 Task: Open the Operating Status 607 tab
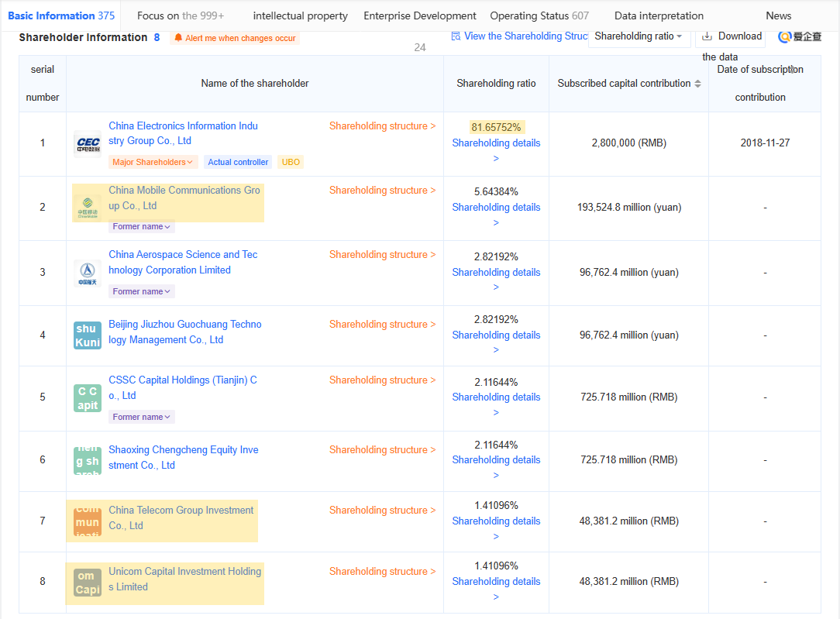pos(539,15)
